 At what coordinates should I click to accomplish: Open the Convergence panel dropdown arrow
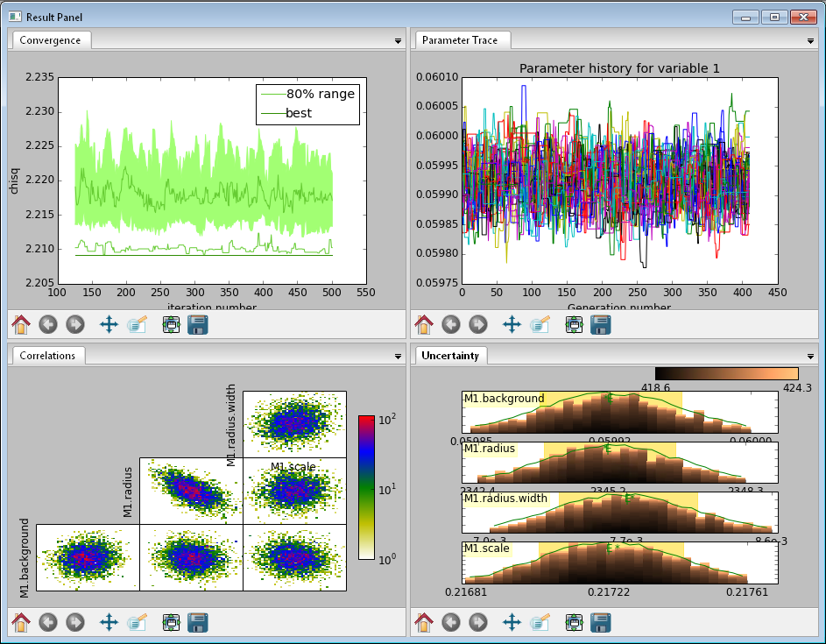coord(398,41)
